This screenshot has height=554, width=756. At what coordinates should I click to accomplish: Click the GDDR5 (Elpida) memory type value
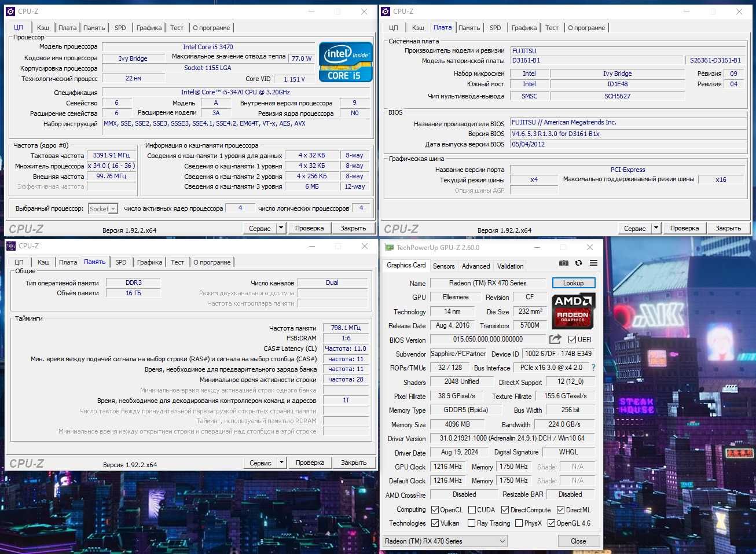click(465, 410)
